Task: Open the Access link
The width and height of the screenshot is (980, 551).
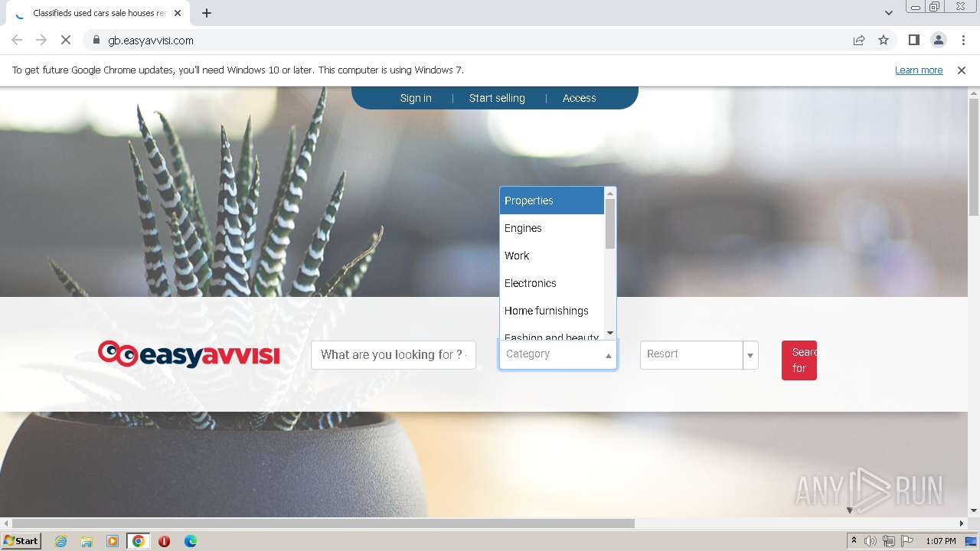Action: click(579, 98)
